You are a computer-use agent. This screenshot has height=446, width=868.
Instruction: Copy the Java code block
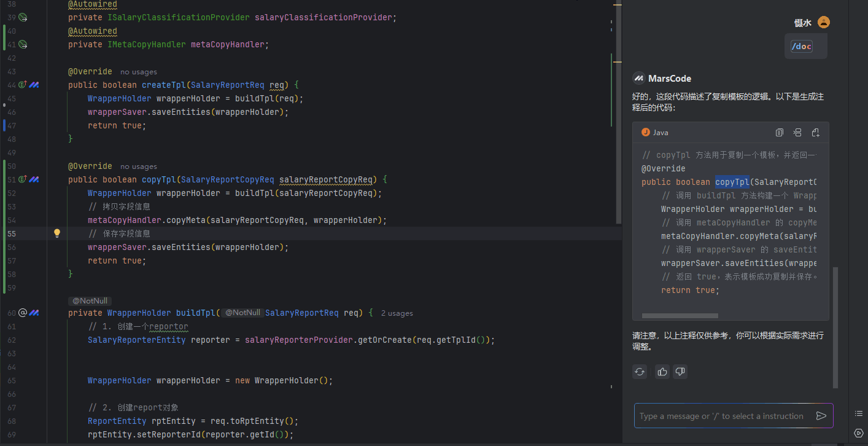coord(780,133)
